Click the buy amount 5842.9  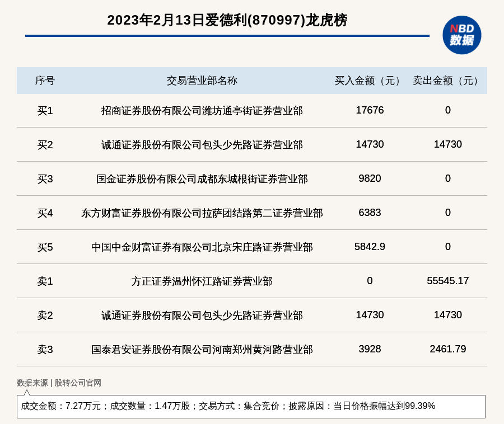point(370,247)
